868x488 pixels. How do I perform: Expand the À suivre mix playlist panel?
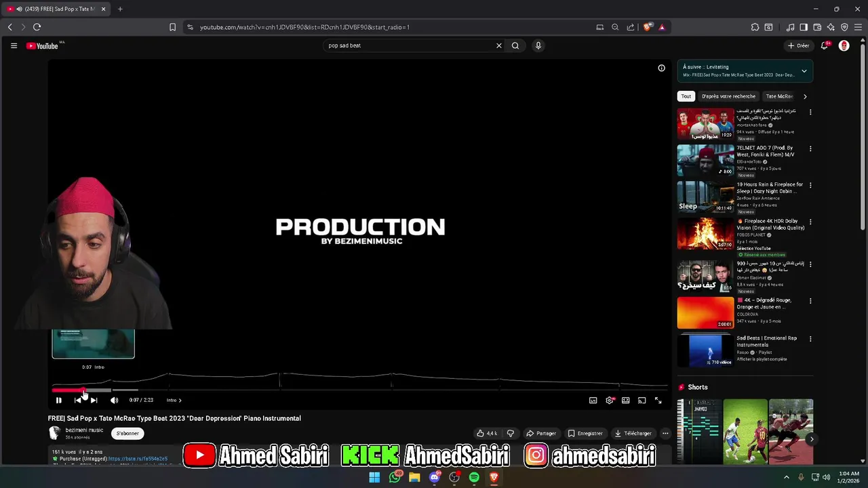coord(804,71)
